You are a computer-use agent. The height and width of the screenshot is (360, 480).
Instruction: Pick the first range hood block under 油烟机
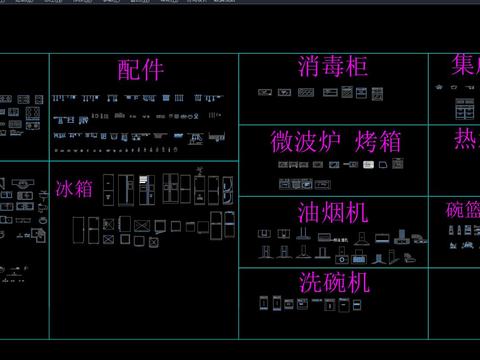264,234
